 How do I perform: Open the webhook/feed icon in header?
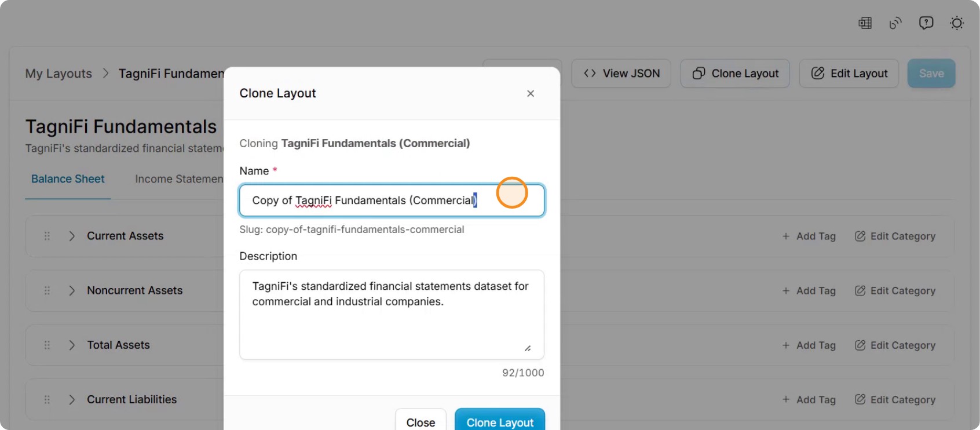[x=895, y=23]
